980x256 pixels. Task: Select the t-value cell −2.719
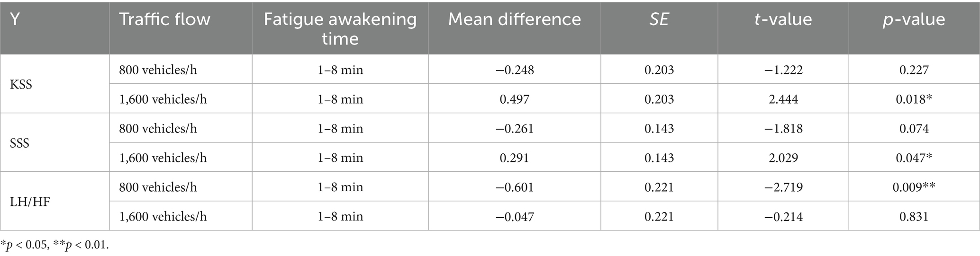click(x=783, y=188)
